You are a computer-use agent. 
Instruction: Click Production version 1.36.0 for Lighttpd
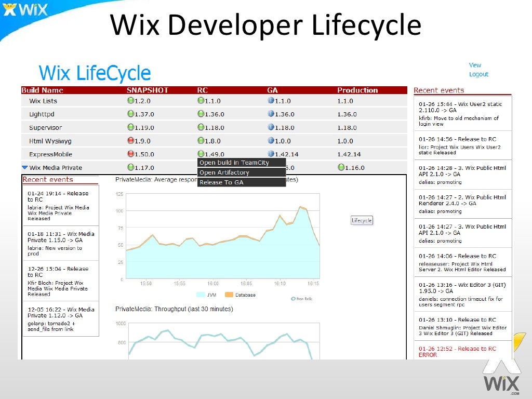[347, 114]
